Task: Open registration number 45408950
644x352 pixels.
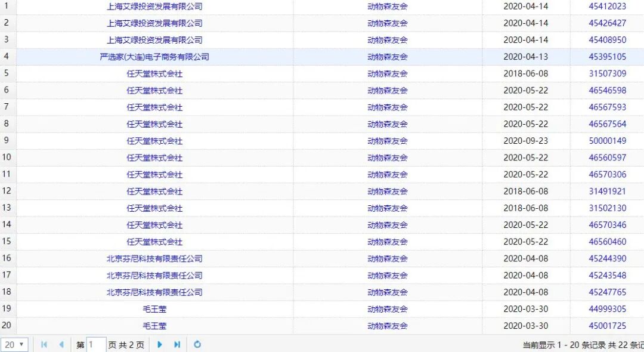Action: pyautogui.click(x=608, y=40)
